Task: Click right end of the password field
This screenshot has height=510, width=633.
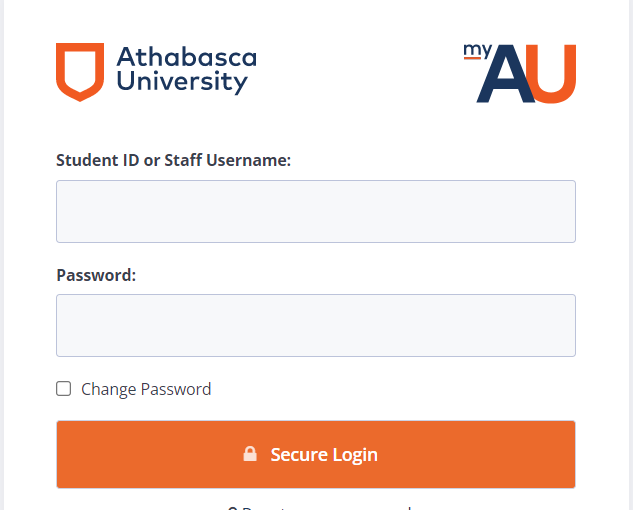Action: pos(558,325)
